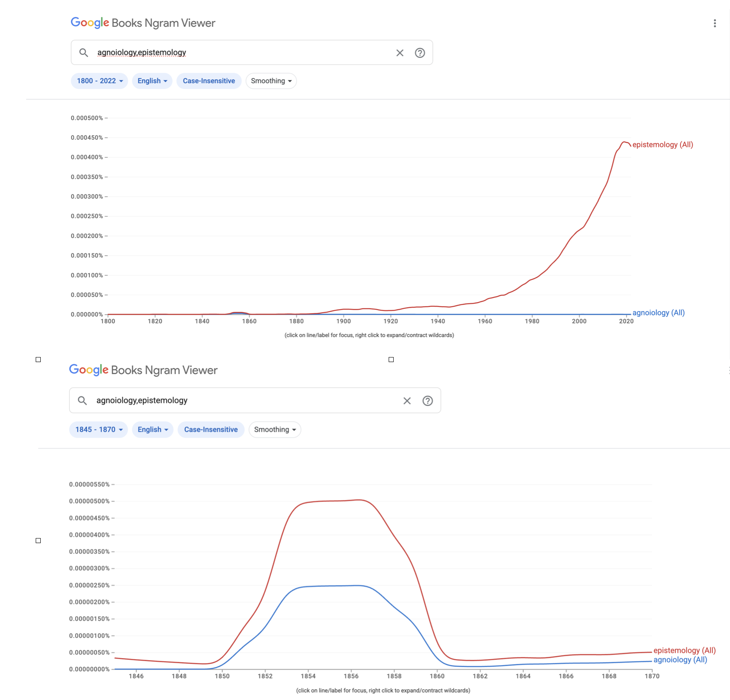
Task: Open the 1800 - 2022 date range dropdown
Action: [100, 81]
